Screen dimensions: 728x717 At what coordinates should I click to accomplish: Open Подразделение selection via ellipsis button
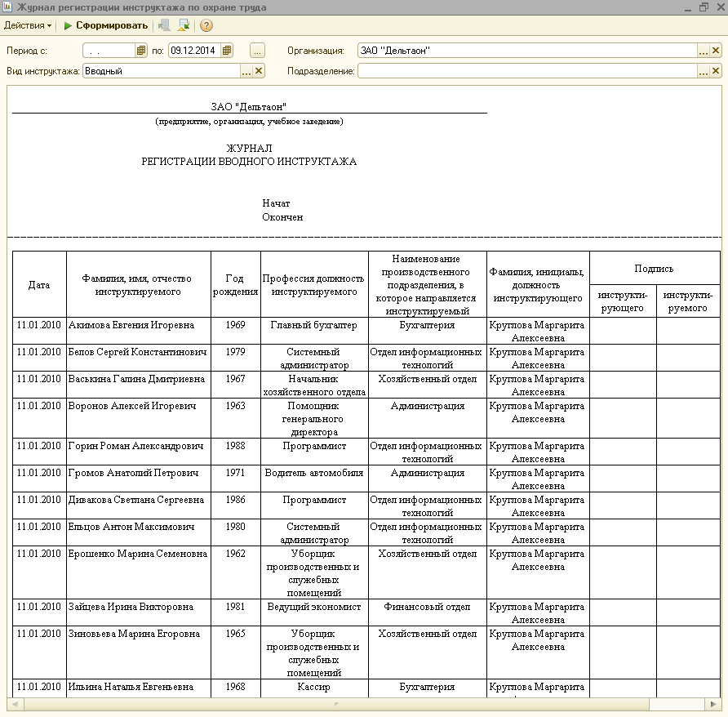pyautogui.click(x=704, y=71)
